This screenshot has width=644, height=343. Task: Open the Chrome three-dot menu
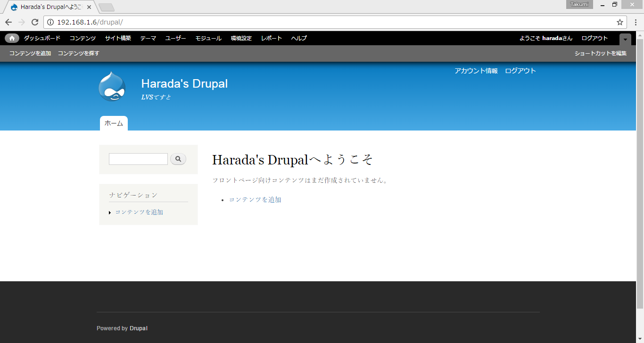click(636, 22)
